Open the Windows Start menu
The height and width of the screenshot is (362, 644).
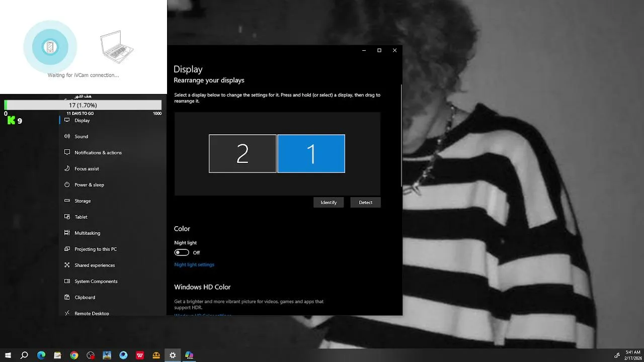point(8,355)
